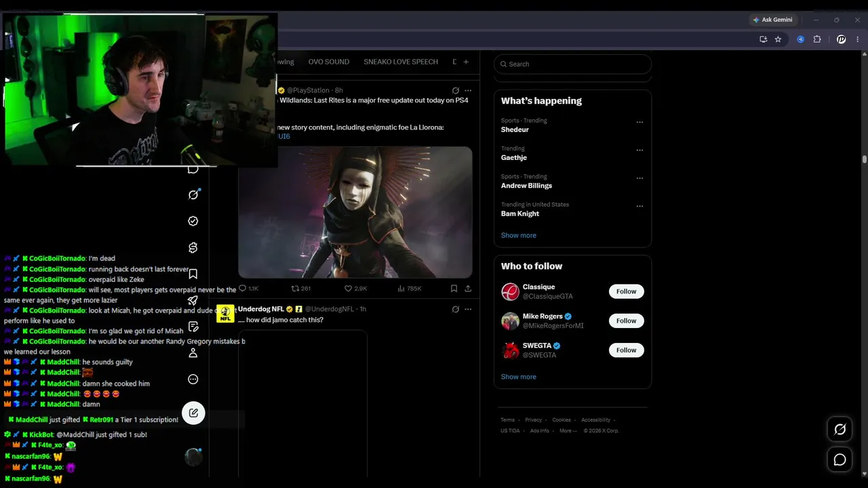Follow the SWEGTA account
This screenshot has width=868, height=488.
[626, 350]
